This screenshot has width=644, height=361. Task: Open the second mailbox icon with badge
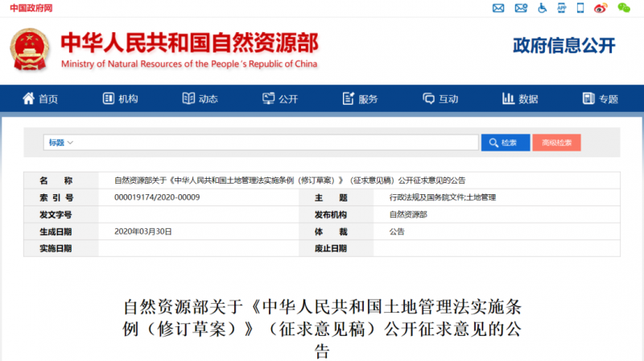coord(521,8)
